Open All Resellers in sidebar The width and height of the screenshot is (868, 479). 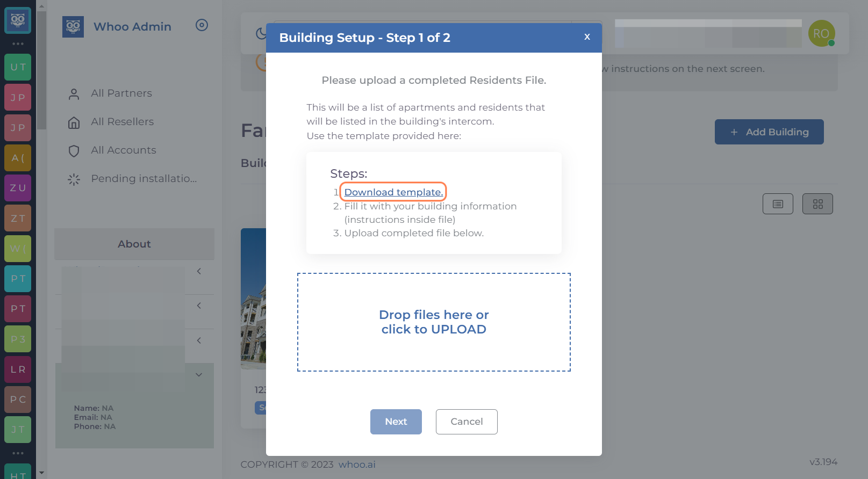(123, 122)
